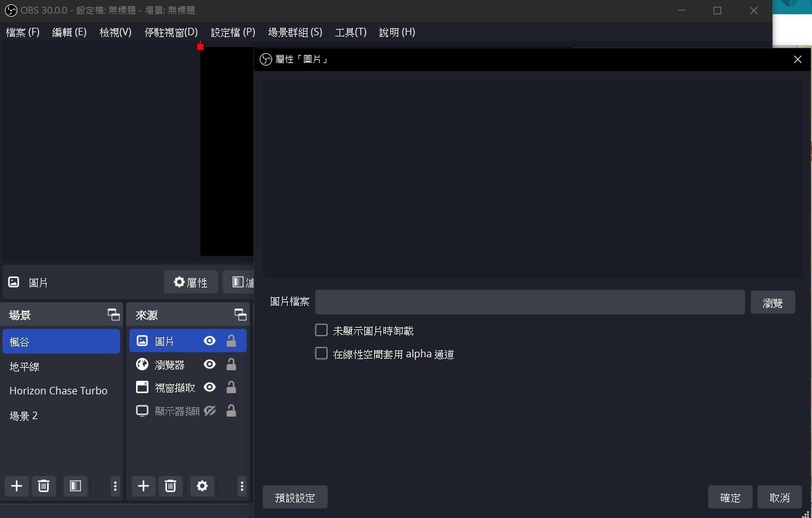Enable the linear space alpha channel option
The height and width of the screenshot is (518, 812).
pyautogui.click(x=321, y=353)
